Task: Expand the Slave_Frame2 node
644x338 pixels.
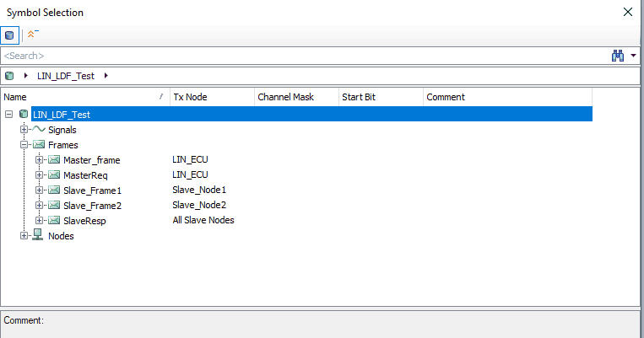Action: (39, 205)
